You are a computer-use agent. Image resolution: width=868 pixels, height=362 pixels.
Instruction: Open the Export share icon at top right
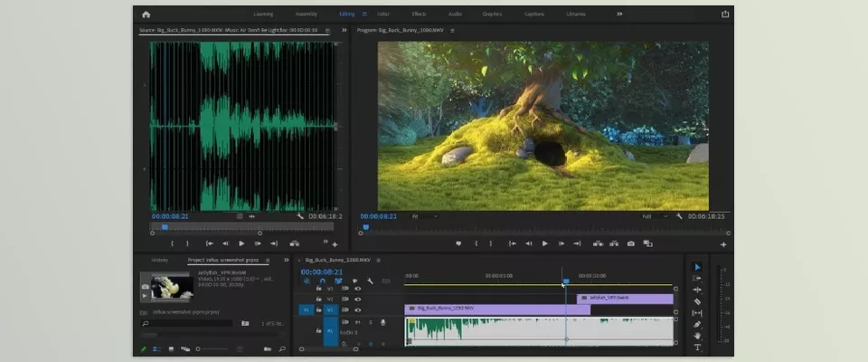725,14
